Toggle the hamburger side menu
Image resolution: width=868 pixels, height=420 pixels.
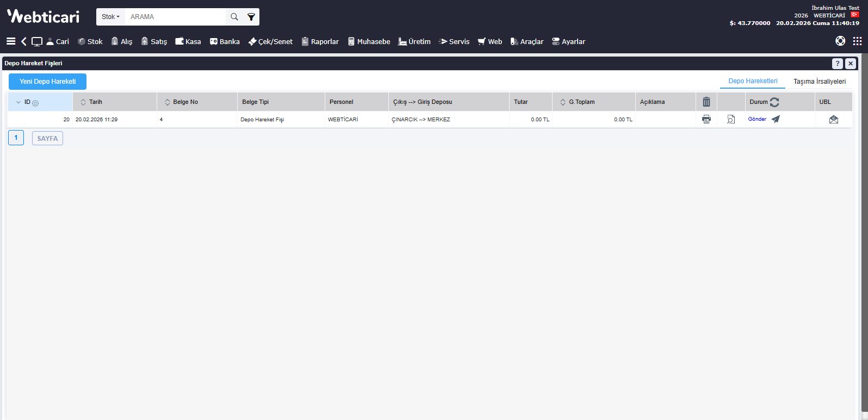(x=11, y=41)
